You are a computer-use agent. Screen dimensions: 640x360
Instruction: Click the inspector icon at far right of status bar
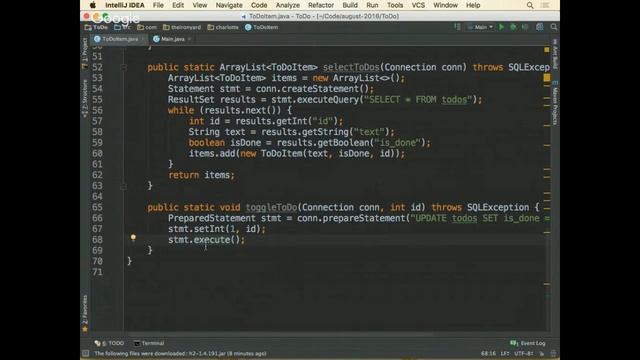(x=553, y=353)
